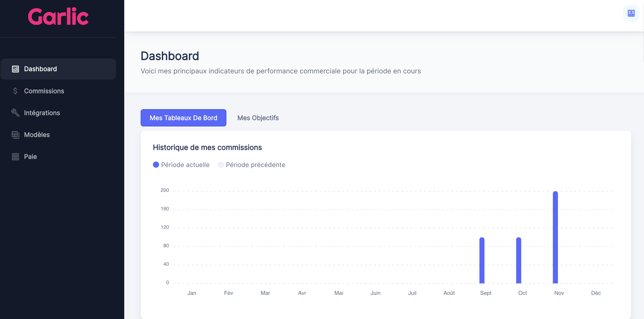Click the Jan axis label
This screenshot has height=319, width=644.
(192, 293)
